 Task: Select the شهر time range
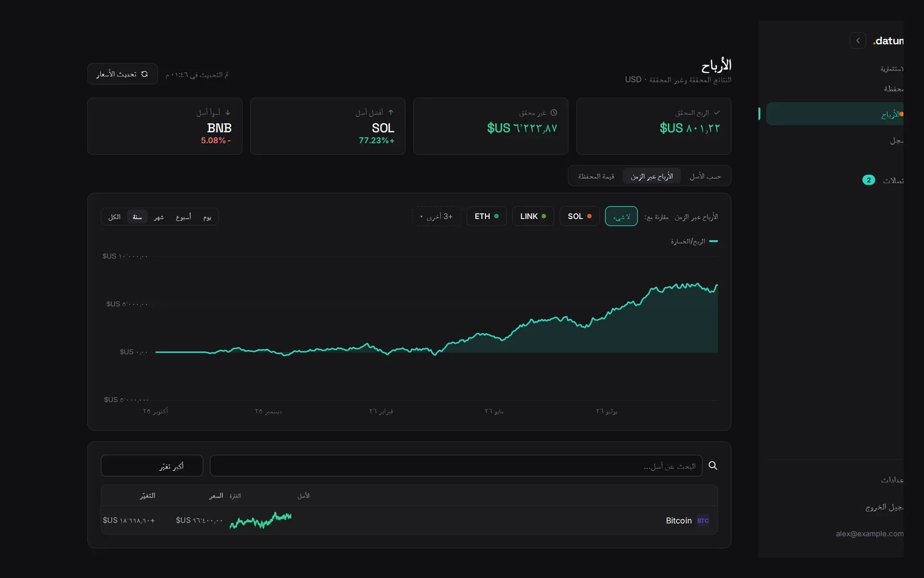[x=158, y=217]
